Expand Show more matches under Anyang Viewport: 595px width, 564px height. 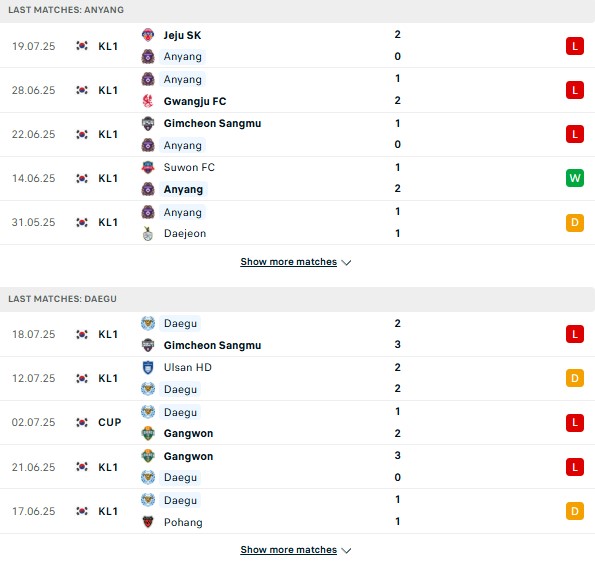tap(288, 262)
